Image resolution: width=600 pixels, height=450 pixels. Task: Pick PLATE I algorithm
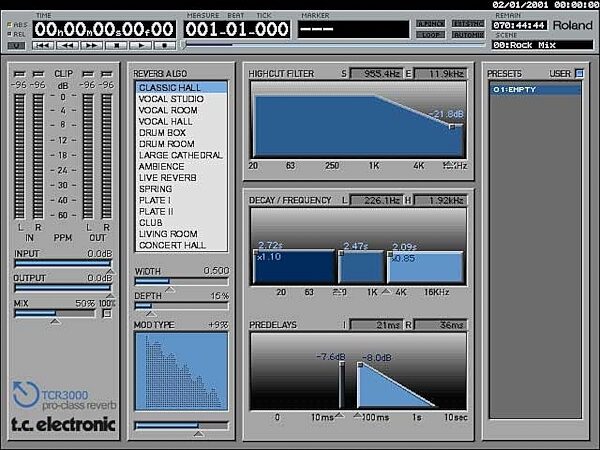pos(181,200)
